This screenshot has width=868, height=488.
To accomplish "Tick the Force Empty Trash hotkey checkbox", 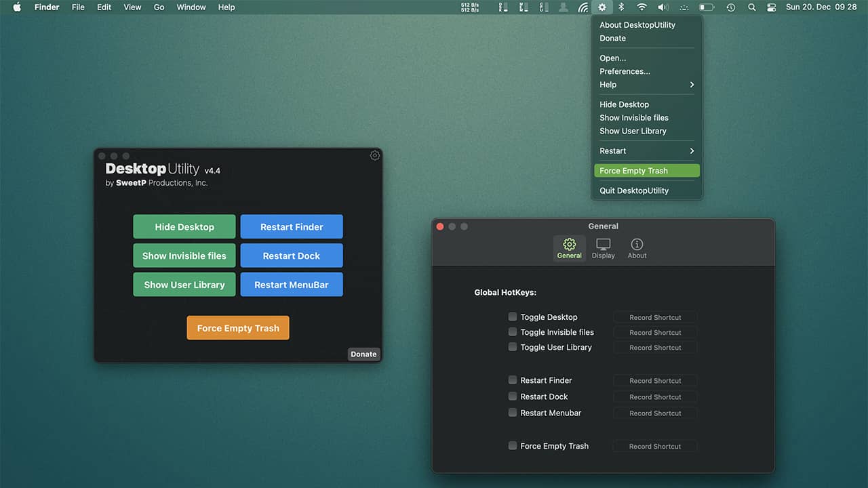I will pos(513,445).
